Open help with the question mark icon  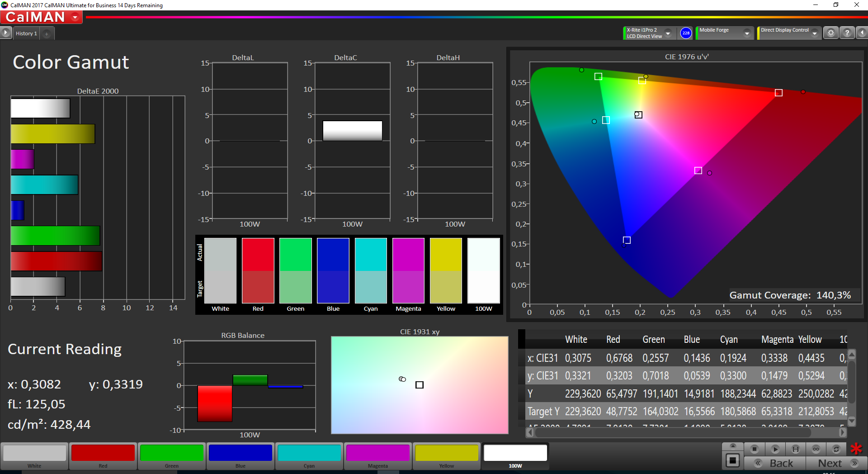click(x=847, y=33)
